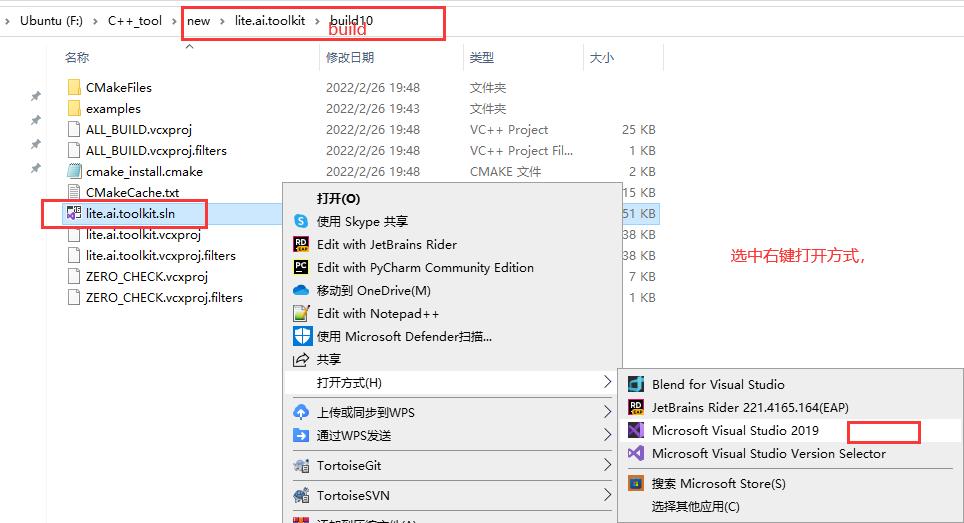Image resolution: width=964 pixels, height=523 pixels.
Task: Click the lite.ai.toolkit.sln solution file icon
Action: [74, 213]
